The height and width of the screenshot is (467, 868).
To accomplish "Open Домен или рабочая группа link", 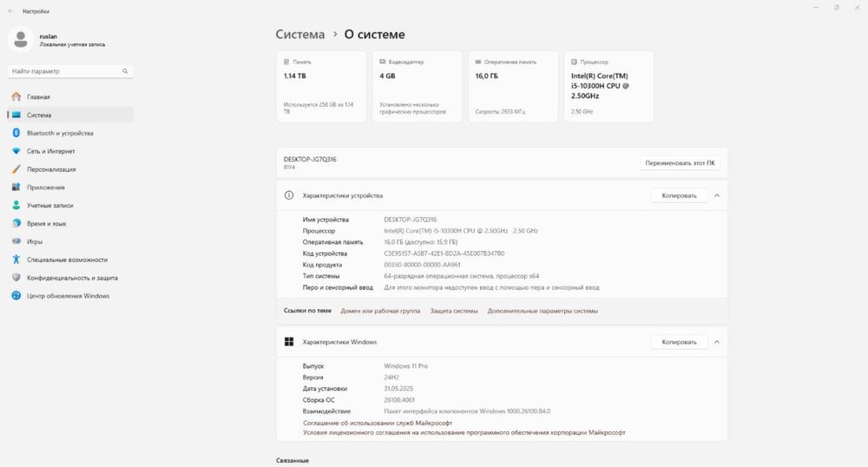I will click(x=380, y=311).
